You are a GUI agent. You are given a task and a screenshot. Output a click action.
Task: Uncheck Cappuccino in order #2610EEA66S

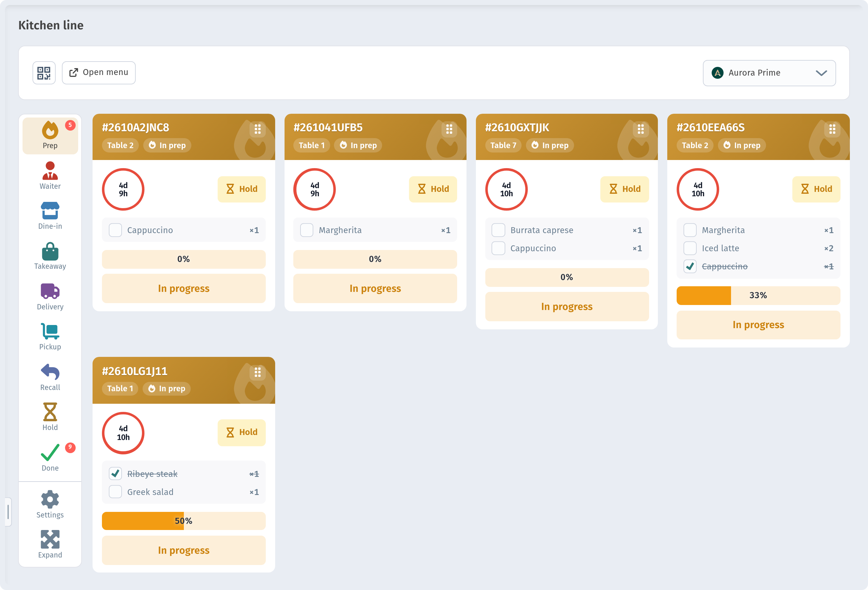tap(690, 267)
